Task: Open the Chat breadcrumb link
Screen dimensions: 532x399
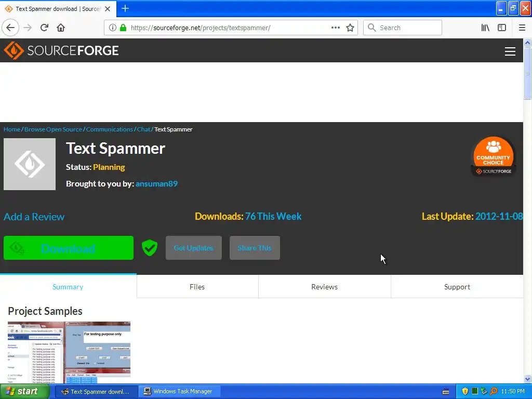Action: tap(143, 129)
